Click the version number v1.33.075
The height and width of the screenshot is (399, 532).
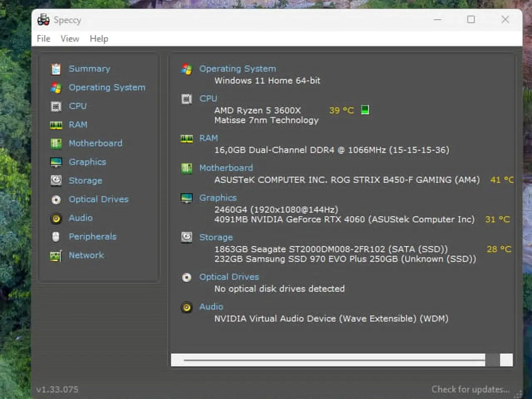point(57,389)
